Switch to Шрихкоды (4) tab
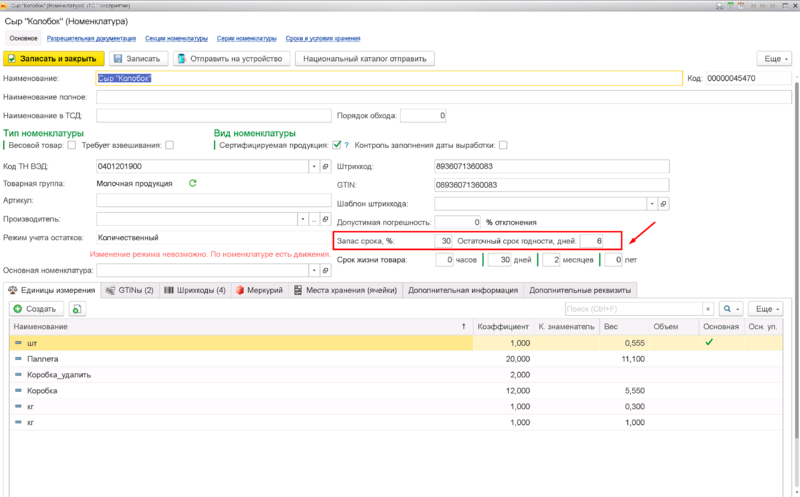 (195, 290)
